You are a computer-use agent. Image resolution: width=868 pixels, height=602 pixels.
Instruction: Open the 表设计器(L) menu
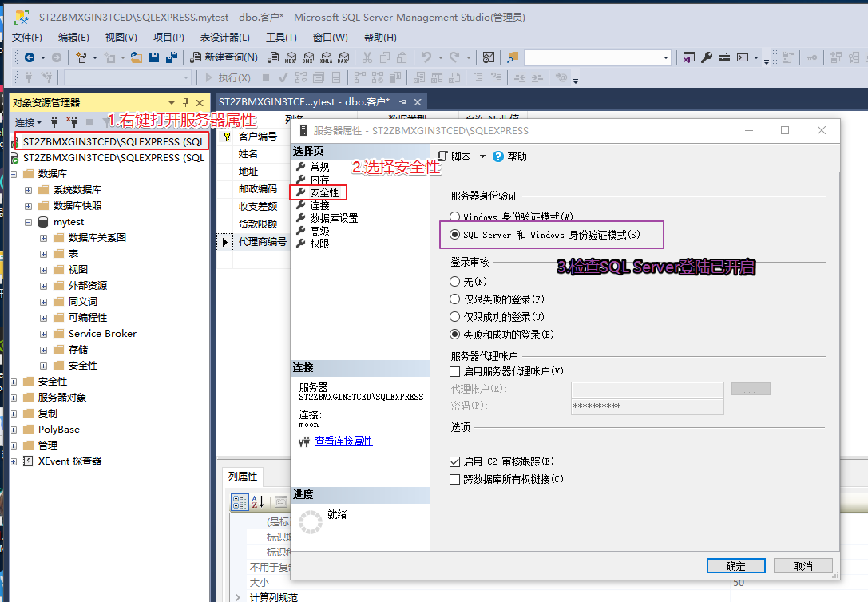tap(224, 37)
